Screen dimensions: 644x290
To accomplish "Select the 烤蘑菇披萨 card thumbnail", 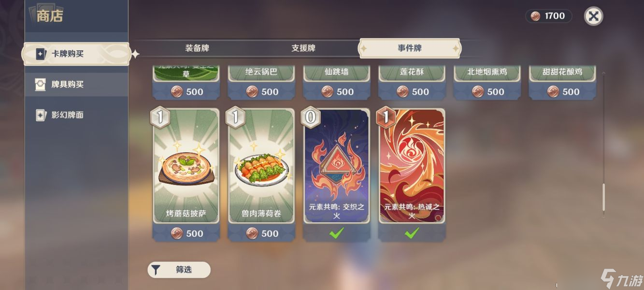I will point(186,166).
